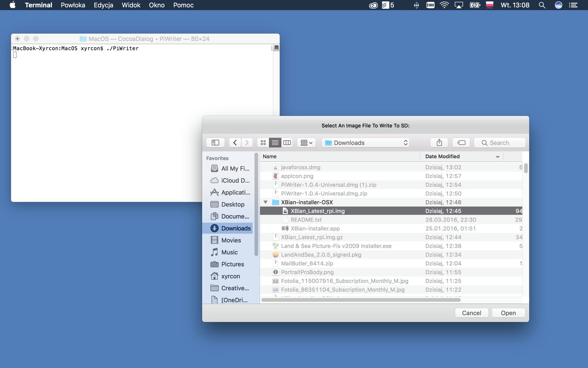The height and width of the screenshot is (368, 588).
Task: Open Creative Cloud menu bar icon
Action: point(373,5)
